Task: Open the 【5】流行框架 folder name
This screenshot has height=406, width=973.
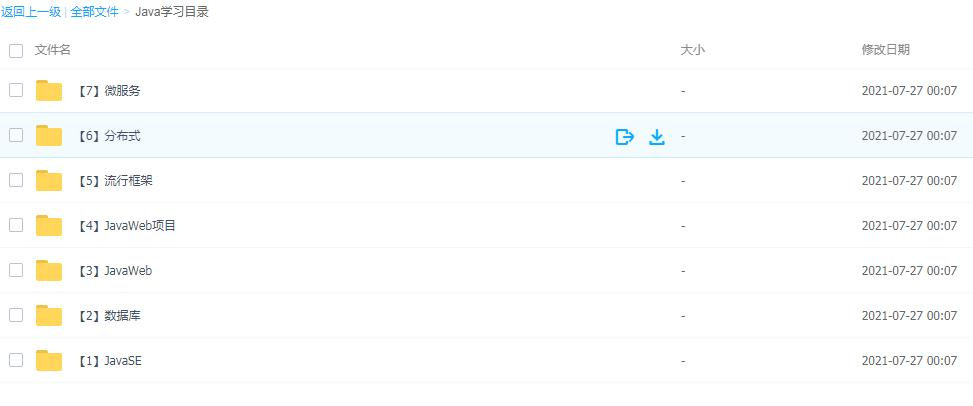Action: click(115, 181)
